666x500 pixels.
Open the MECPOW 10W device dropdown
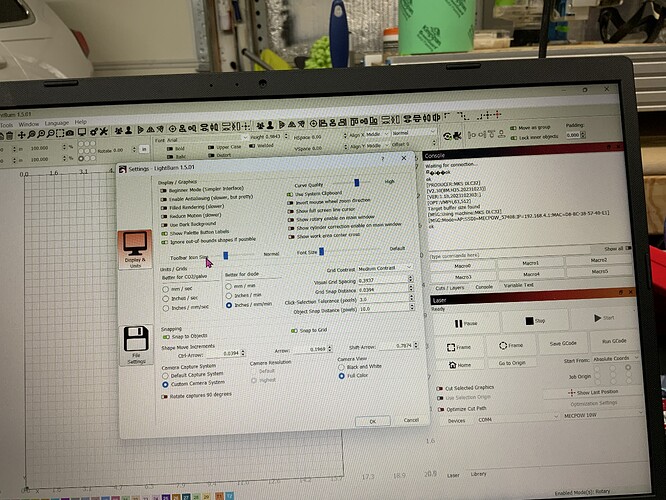[x=602, y=415]
